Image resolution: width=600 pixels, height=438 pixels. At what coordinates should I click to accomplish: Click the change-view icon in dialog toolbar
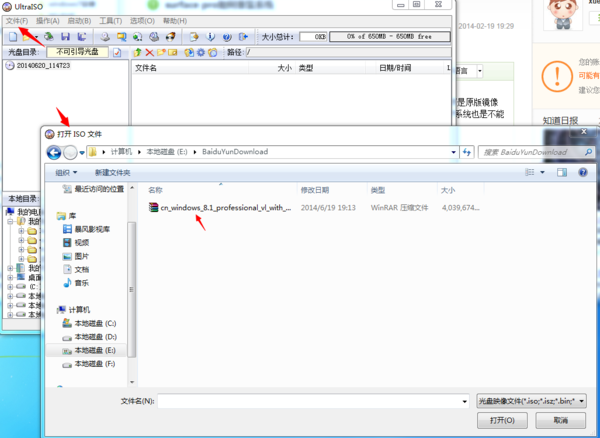pyautogui.click(x=530, y=173)
